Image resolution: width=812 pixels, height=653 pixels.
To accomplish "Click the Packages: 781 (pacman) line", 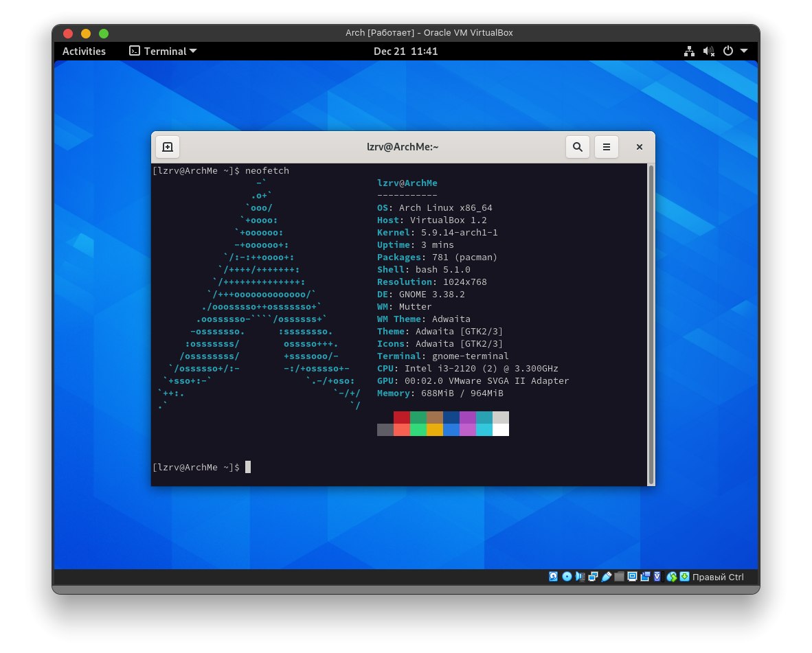I will pos(437,257).
